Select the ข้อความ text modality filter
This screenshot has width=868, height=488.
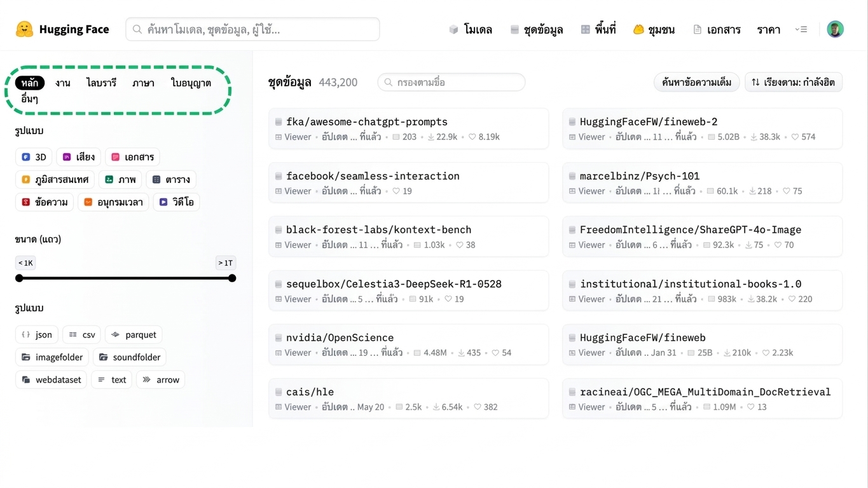[x=45, y=202]
